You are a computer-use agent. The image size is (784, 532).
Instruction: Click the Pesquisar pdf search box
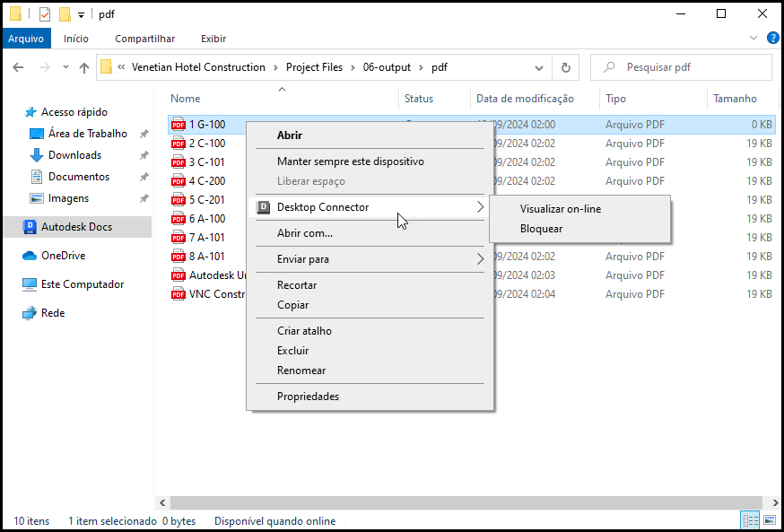[x=681, y=67]
